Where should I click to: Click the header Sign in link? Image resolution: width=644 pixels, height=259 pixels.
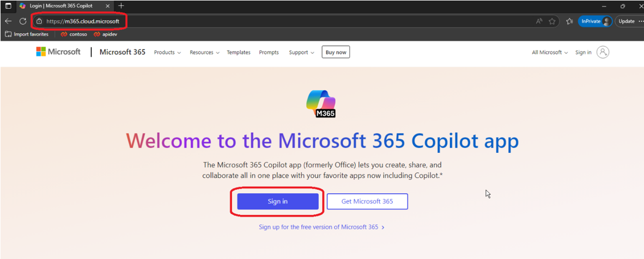click(x=583, y=53)
